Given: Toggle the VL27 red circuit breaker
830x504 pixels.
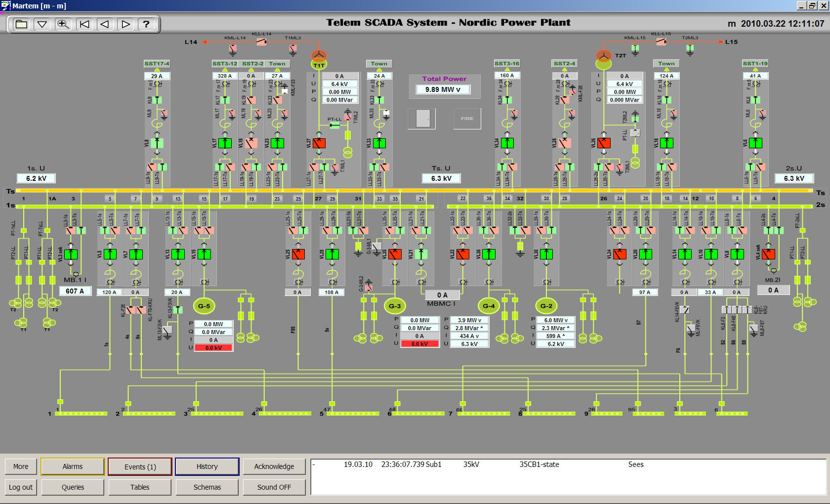Looking at the screenshot, I should (319, 143).
